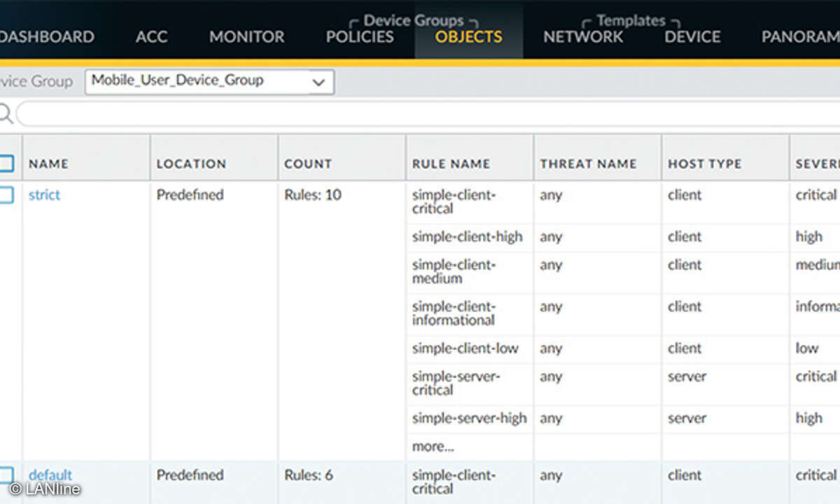The image size is (840, 504).
Task: Focus the search input field
Action: [x=428, y=113]
